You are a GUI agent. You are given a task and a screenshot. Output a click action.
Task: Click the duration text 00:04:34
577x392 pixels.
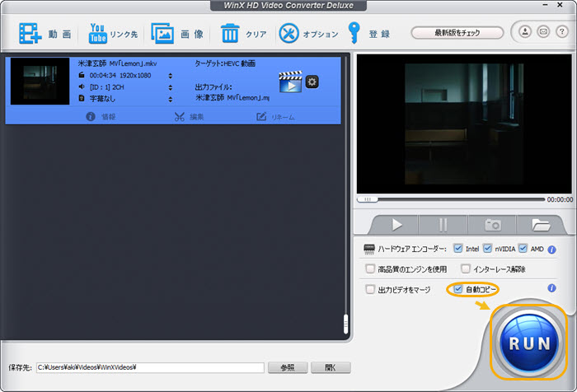point(103,76)
